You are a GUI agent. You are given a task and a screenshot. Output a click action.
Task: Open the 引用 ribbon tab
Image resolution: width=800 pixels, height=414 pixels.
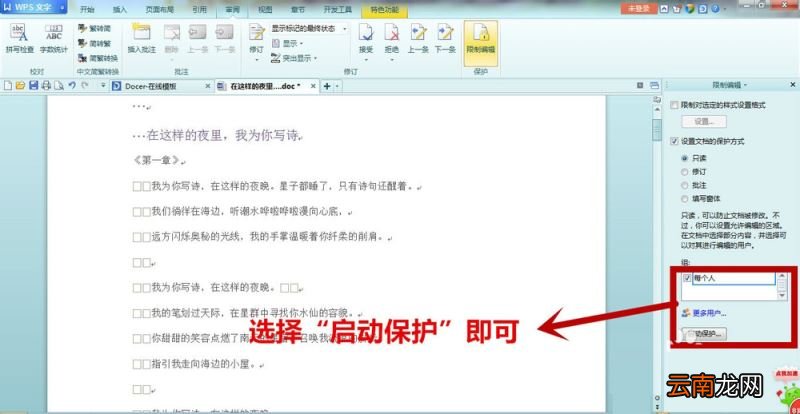pos(199,10)
